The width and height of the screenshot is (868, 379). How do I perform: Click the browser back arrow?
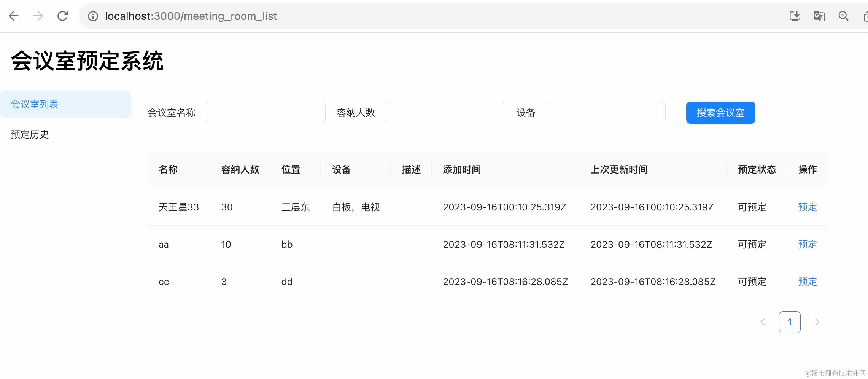click(14, 16)
